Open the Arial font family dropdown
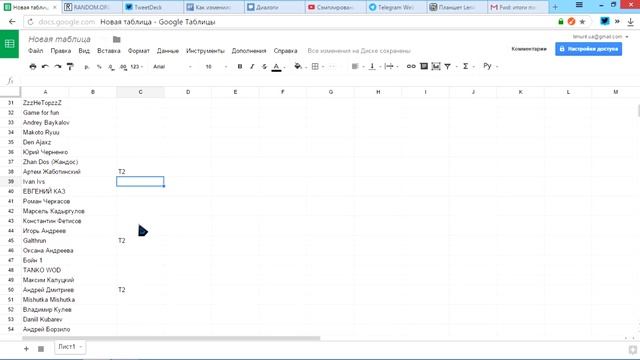The height and width of the screenshot is (360, 640). tap(172, 67)
